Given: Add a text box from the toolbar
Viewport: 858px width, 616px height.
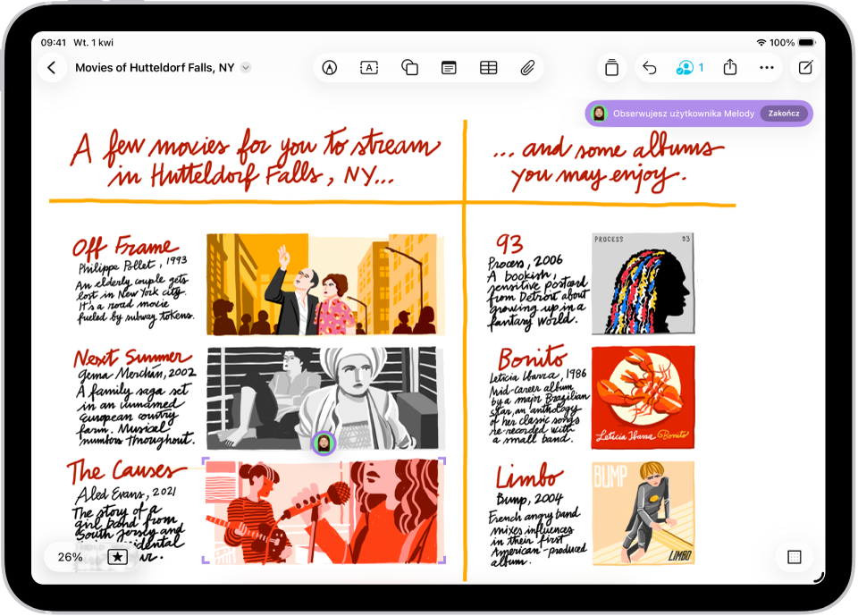Looking at the screenshot, I should pyautogui.click(x=369, y=68).
